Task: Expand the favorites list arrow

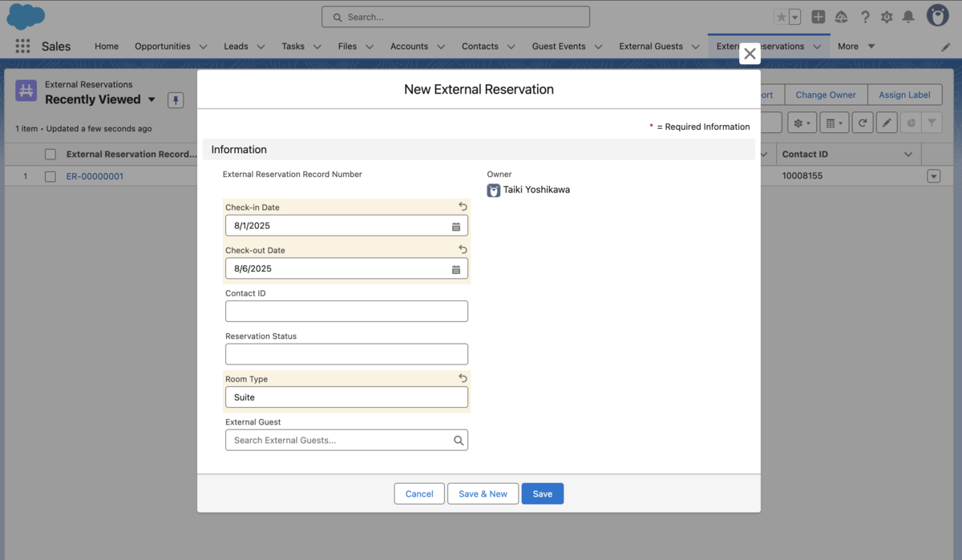Action: point(794,17)
